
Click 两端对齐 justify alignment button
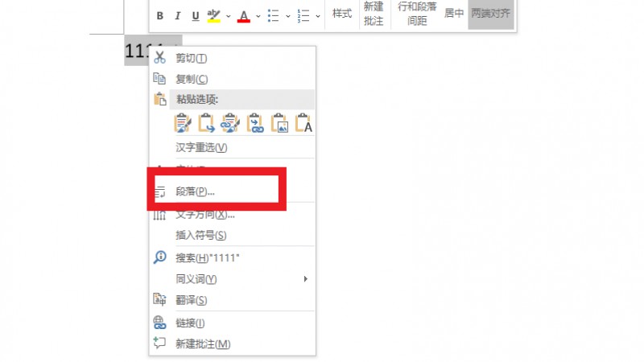coord(491,14)
